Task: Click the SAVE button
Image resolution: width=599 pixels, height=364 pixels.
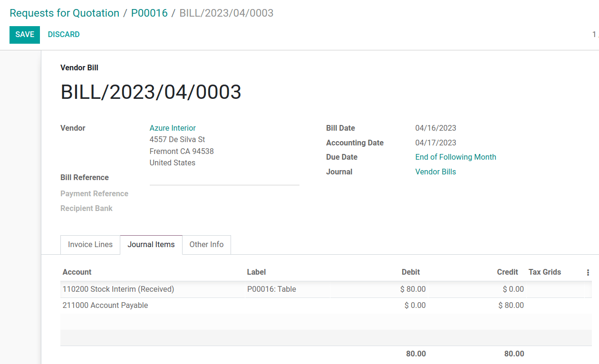Action: pos(24,34)
